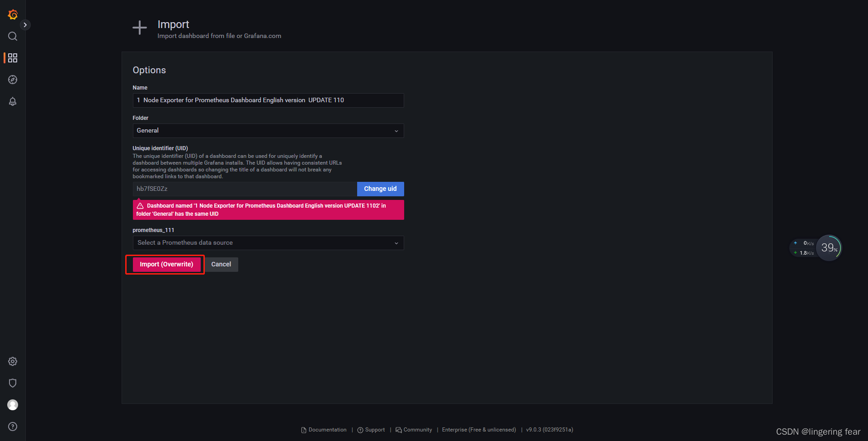The image size is (868, 441).
Task: Select the Dashboards icon in sidebar
Action: pos(12,57)
